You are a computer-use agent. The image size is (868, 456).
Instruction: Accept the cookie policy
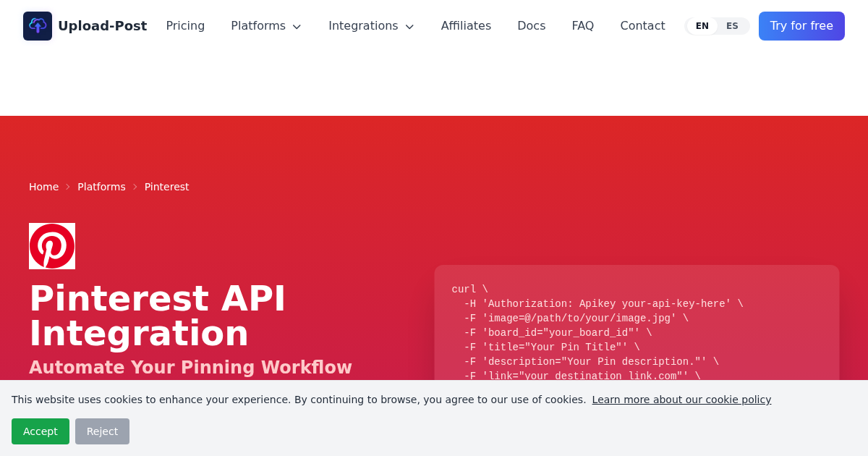41,431
